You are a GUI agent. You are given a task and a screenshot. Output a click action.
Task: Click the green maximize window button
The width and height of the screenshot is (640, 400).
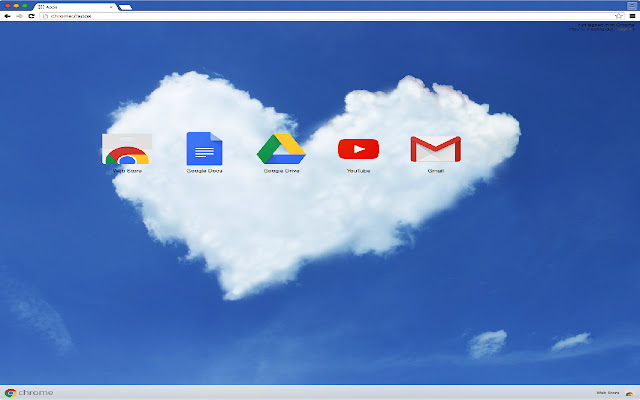pyautogui.click(x=24, y=6)
